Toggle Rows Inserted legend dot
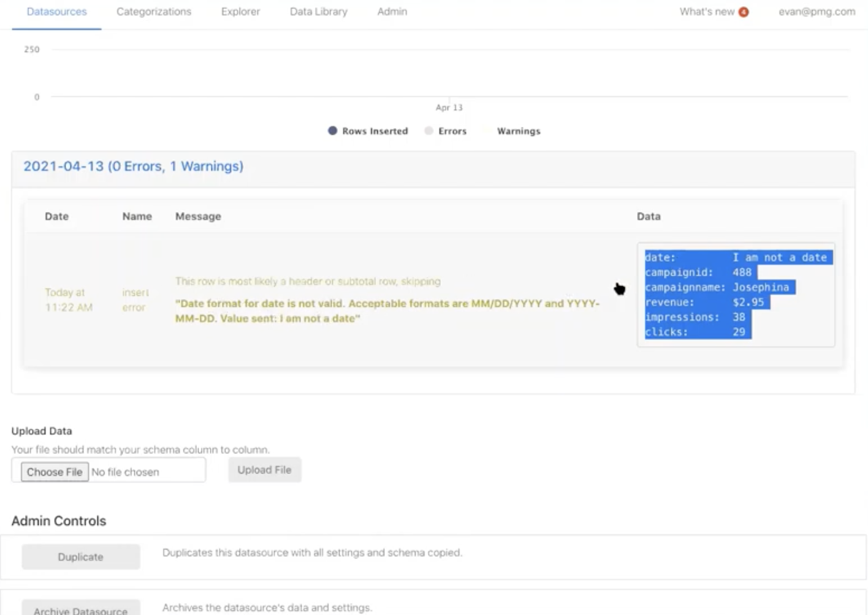This screenshot has width=868, height=615. pos(332,130)
